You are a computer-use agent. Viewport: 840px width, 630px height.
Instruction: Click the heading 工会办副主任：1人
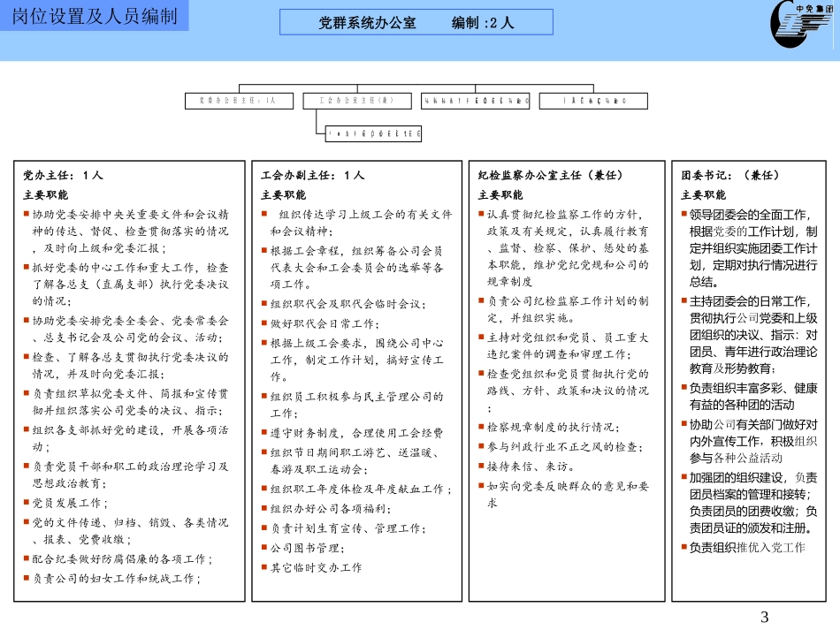point(313,175)
